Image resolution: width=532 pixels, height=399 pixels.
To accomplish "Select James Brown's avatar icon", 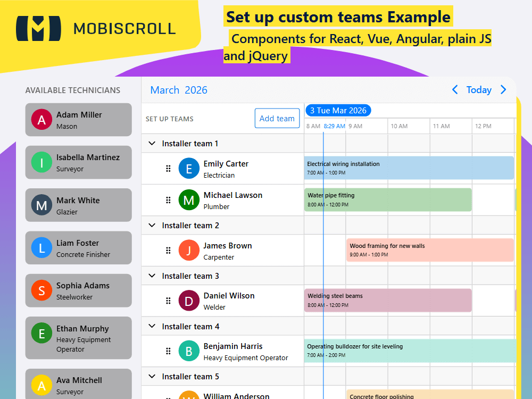I will coord(189,250).
